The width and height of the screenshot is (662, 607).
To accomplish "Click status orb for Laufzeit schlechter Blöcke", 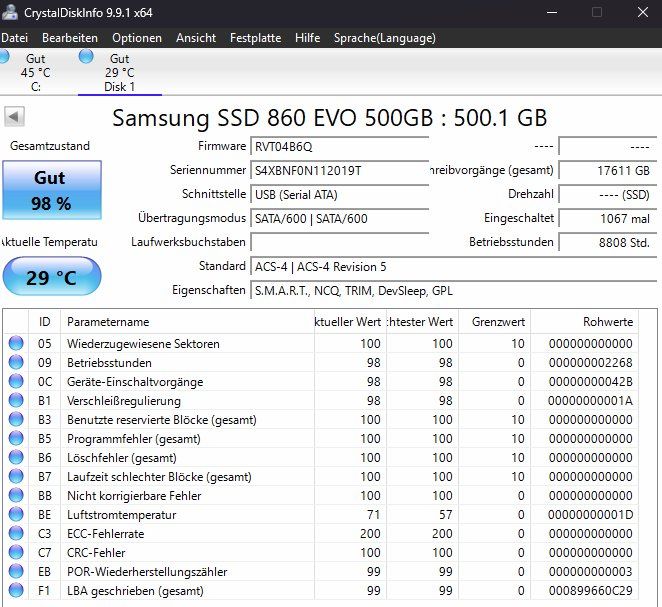I will click(16, 476).
